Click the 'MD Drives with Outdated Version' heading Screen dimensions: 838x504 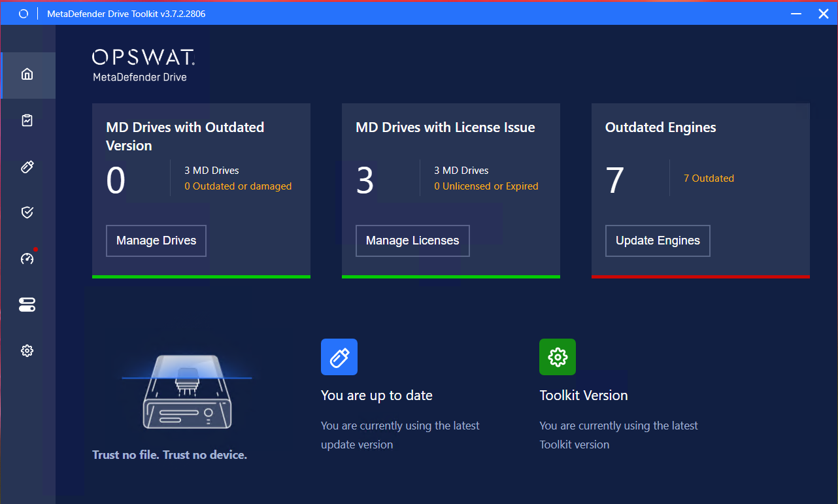pyautogui.click(x=185, y=137)
